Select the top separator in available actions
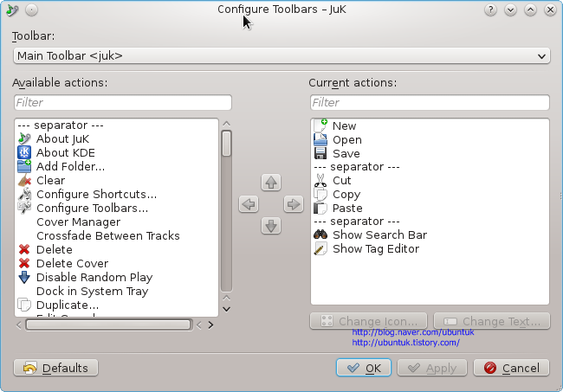 (x=61, y=125)
